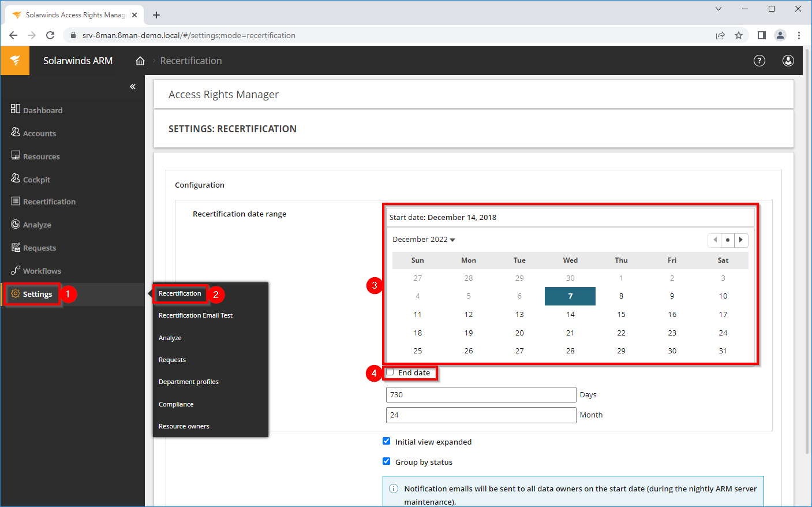Viewport: 812px width, 507px height.
Task: Jump to today using calendar dot button
Action: click(728, 240)
